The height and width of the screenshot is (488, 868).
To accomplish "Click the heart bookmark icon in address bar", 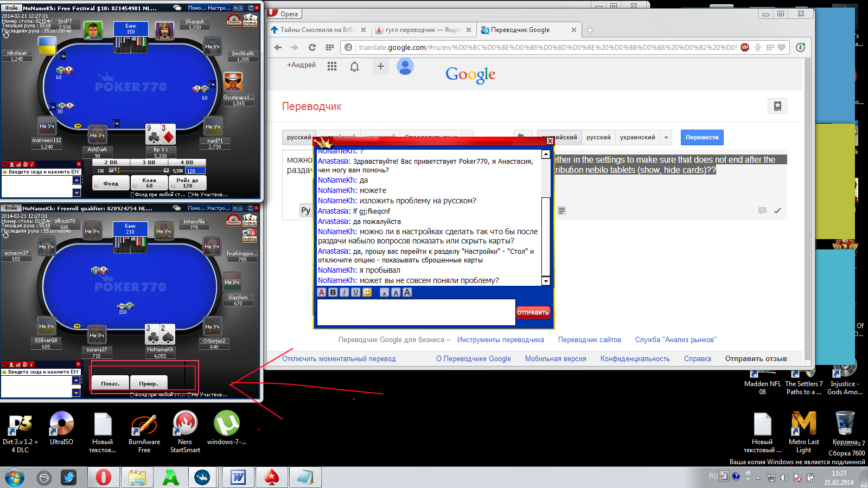I will coord(781,47).
